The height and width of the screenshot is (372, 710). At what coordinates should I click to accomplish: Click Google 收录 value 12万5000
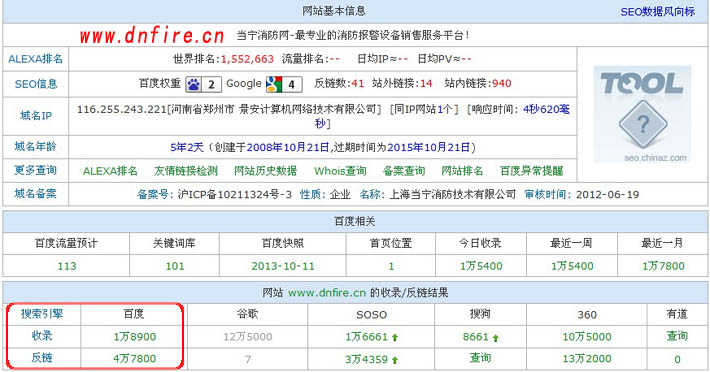click(x=248, y=337)
